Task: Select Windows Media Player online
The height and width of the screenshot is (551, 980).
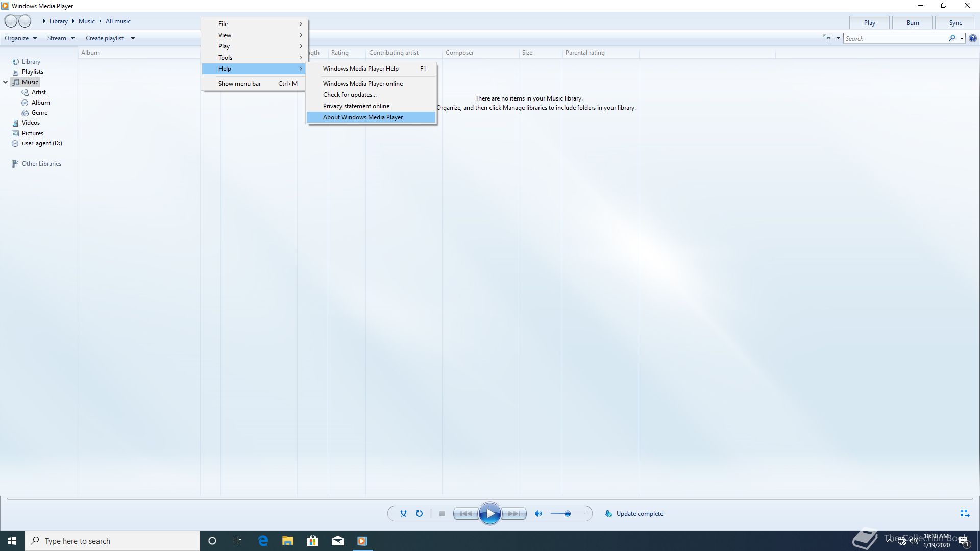Action: click(x=371, y=84)
